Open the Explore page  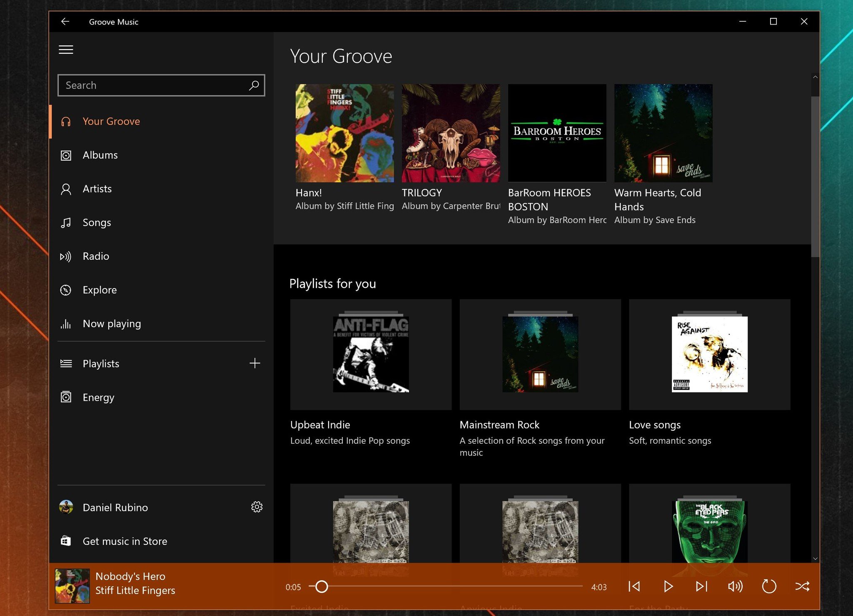pyautogui.click(x=100, y=290)
